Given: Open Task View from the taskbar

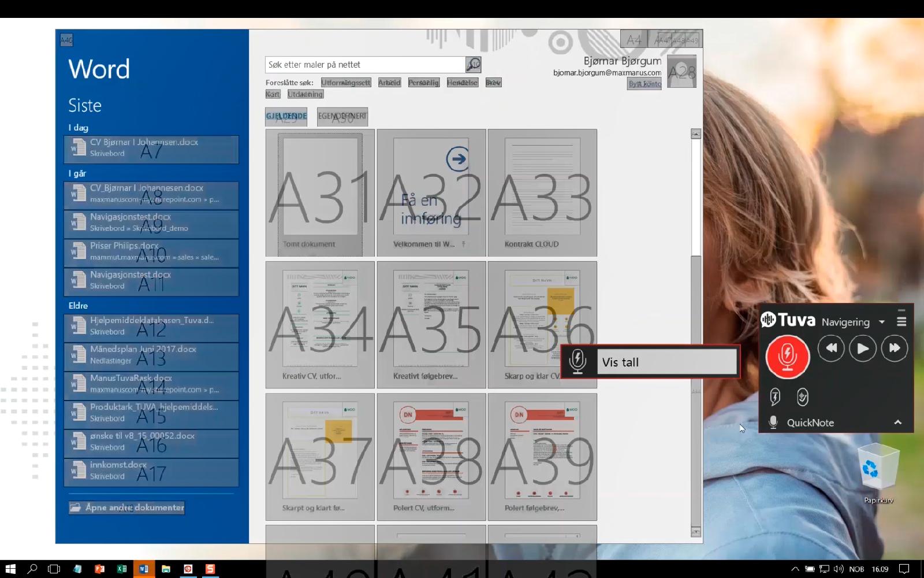Looking at the screenshot, I should (x=54, y=569).
